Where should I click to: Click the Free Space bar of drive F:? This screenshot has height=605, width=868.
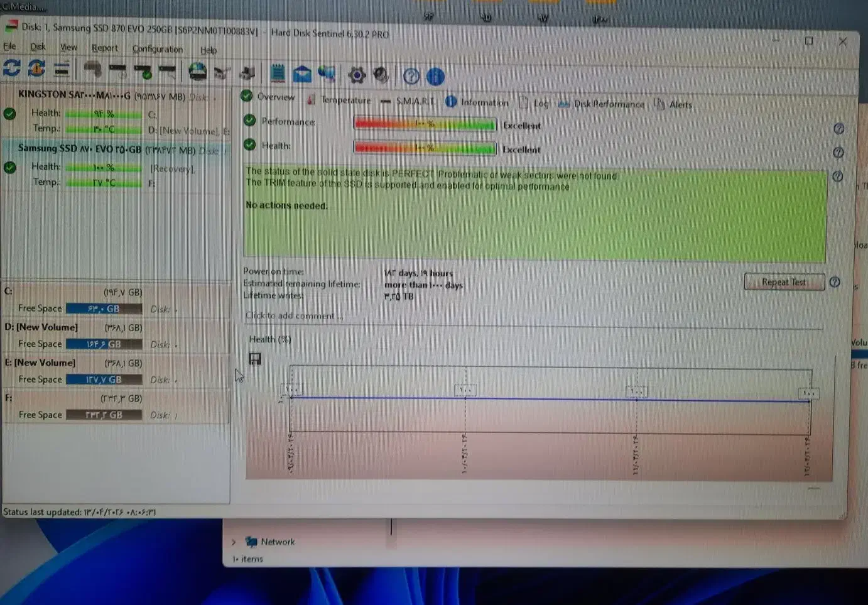(104, 415)
